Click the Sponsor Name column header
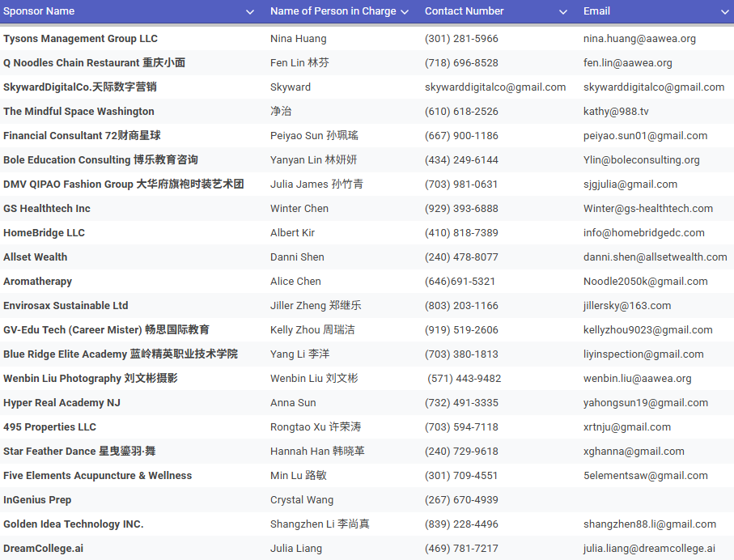The width and height of the screenshot is (734, 560). [39, 11]
